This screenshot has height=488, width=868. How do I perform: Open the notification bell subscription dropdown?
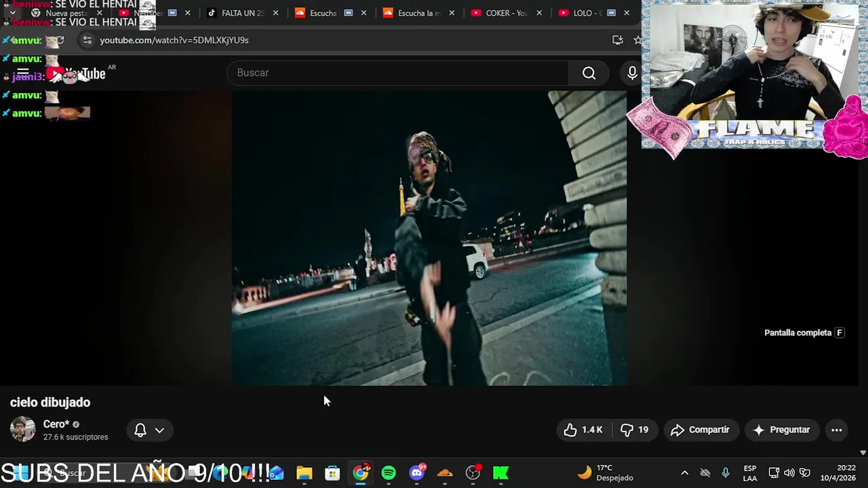[x=149, y=430]
